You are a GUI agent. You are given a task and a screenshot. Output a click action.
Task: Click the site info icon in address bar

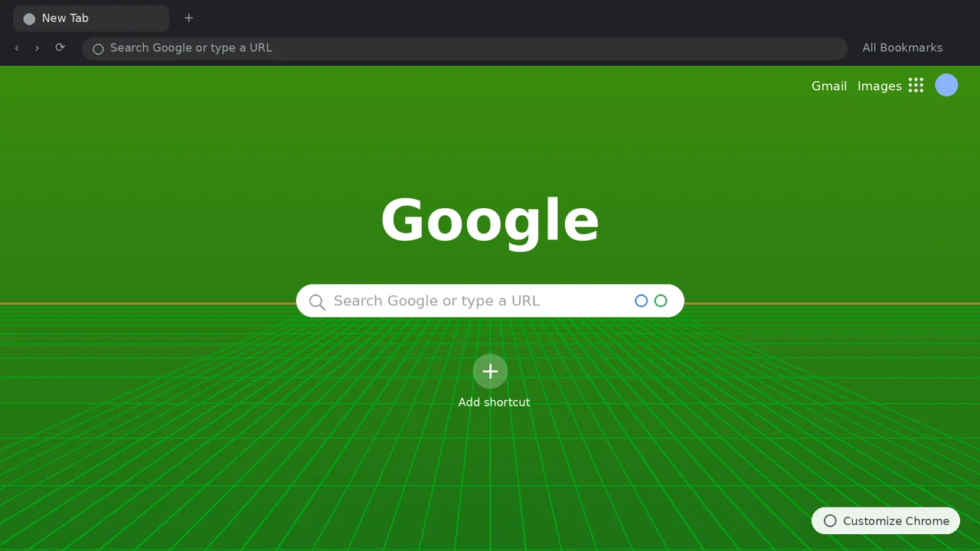pos(98,48)
